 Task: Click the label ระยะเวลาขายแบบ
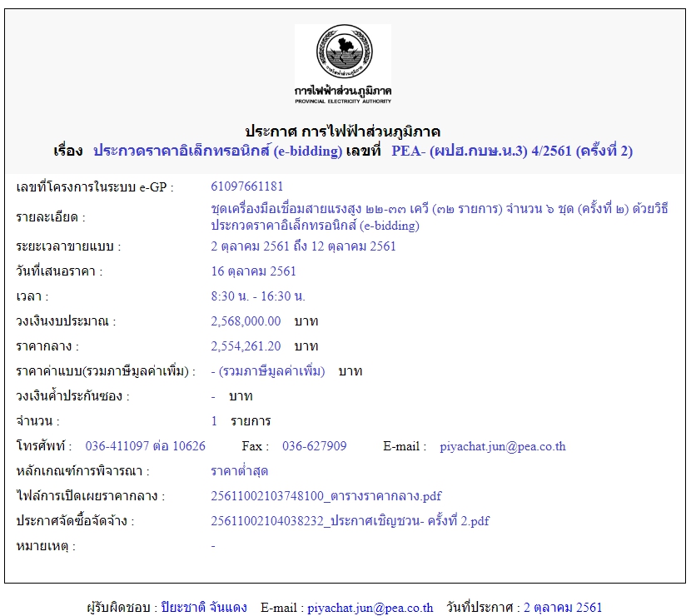tap(68, 246)
